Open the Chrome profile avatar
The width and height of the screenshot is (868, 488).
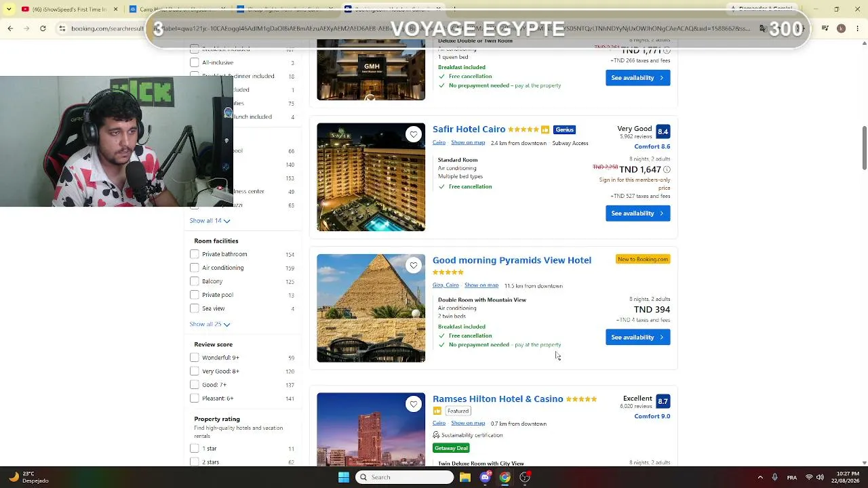841,28
